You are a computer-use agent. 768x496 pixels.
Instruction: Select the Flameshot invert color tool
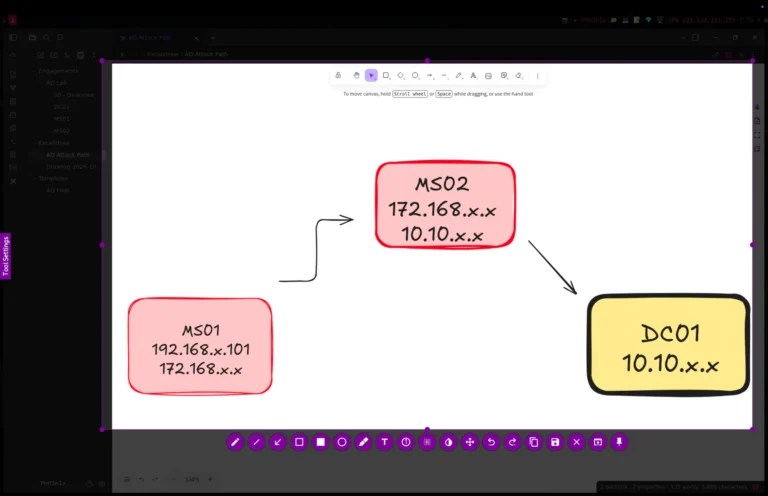(449, 442)
